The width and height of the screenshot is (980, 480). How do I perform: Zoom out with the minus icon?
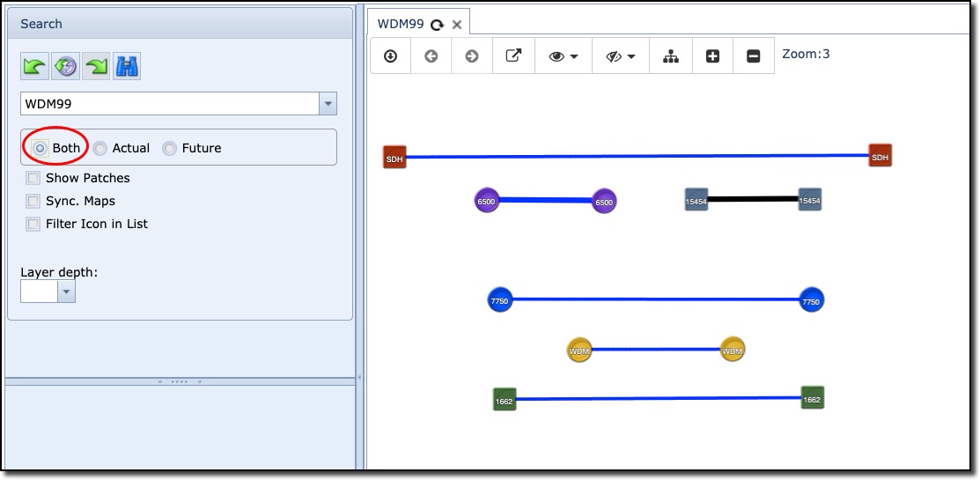[x=754, y=55]
